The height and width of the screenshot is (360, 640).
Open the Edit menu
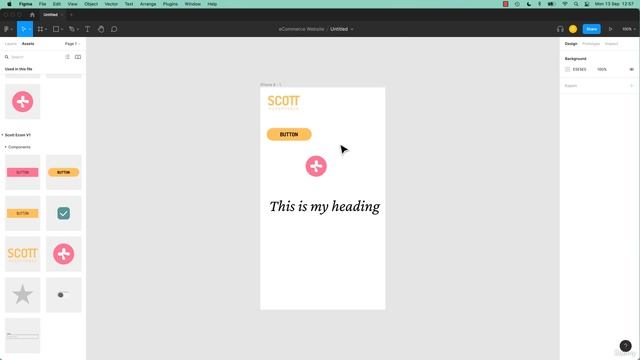coord(57,4)
